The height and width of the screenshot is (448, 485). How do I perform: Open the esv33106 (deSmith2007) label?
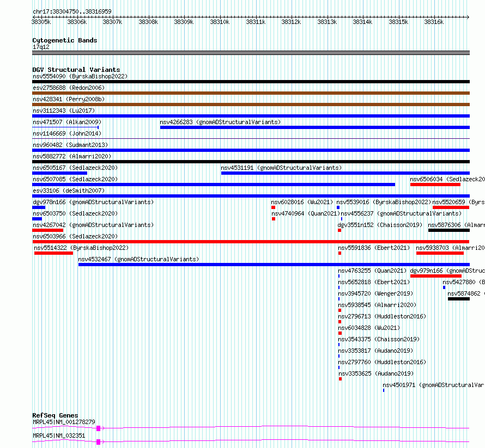69,191
